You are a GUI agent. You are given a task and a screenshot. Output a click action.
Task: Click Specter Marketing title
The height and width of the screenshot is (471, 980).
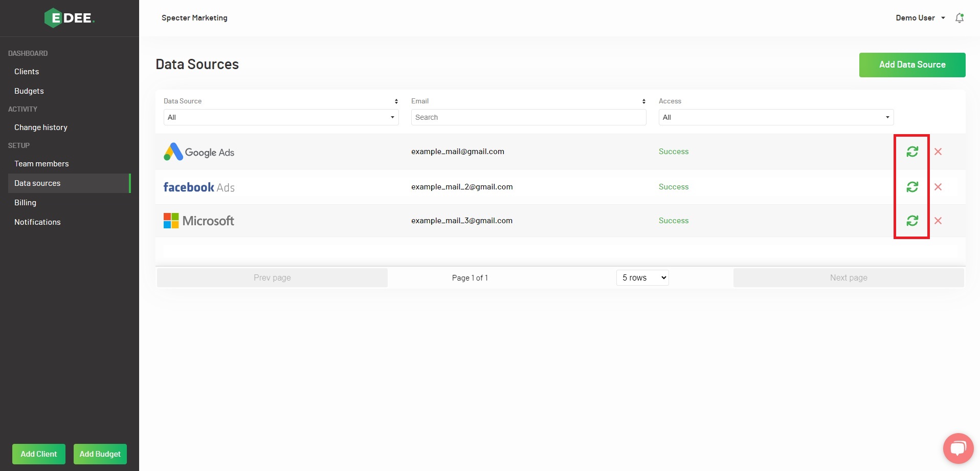tap(194, 18)
